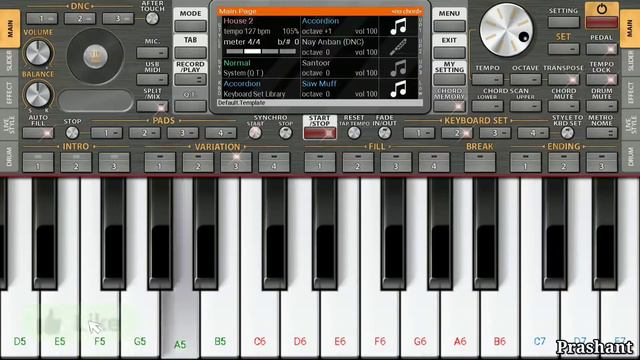Select Intro button 1
640x360 pixels.
click(x=38, y=162)
